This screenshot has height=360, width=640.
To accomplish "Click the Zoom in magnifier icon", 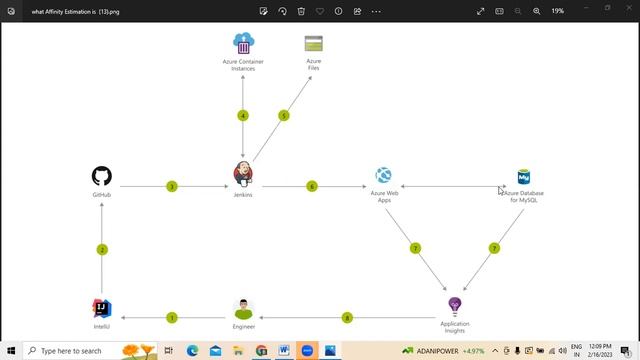I will point(537,11).
